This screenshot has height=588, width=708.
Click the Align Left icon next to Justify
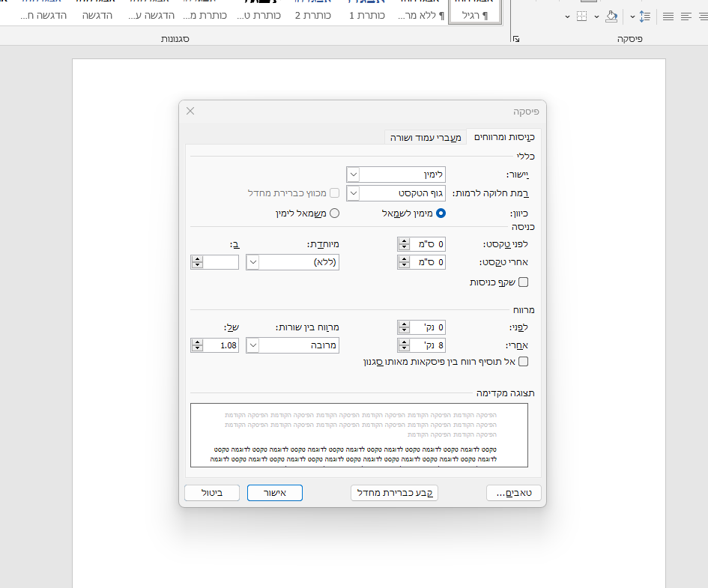tap(686, 16)
